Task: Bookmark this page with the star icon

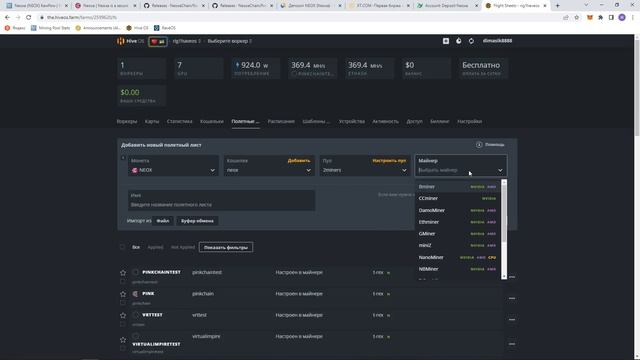Action: point(577,18)
